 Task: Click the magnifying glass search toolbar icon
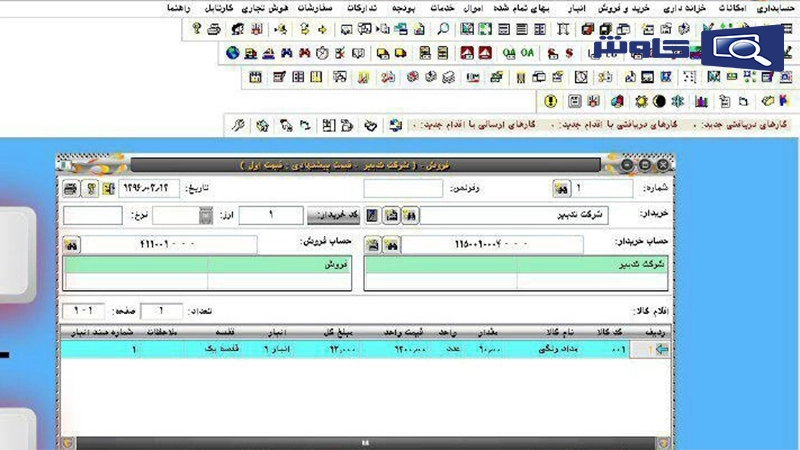pyautogui.click(x=443, y=29)
